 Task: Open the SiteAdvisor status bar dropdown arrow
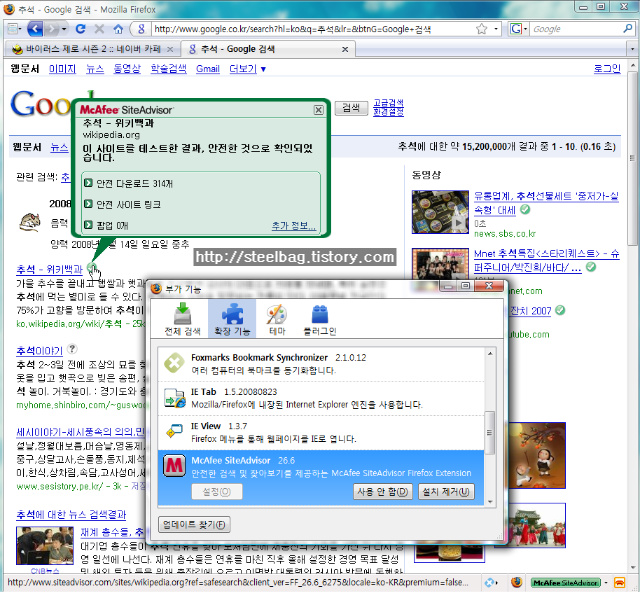coord(606,583)
